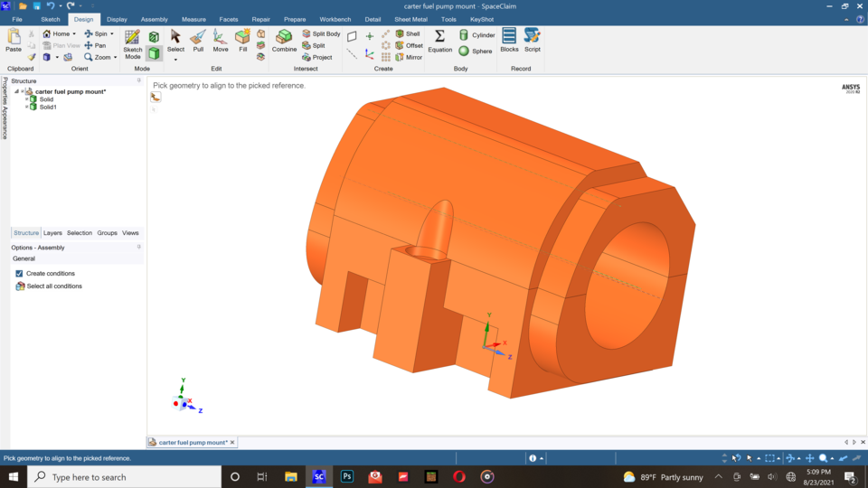Collapse the carter fuel pump mount tree

click(16, 91)
